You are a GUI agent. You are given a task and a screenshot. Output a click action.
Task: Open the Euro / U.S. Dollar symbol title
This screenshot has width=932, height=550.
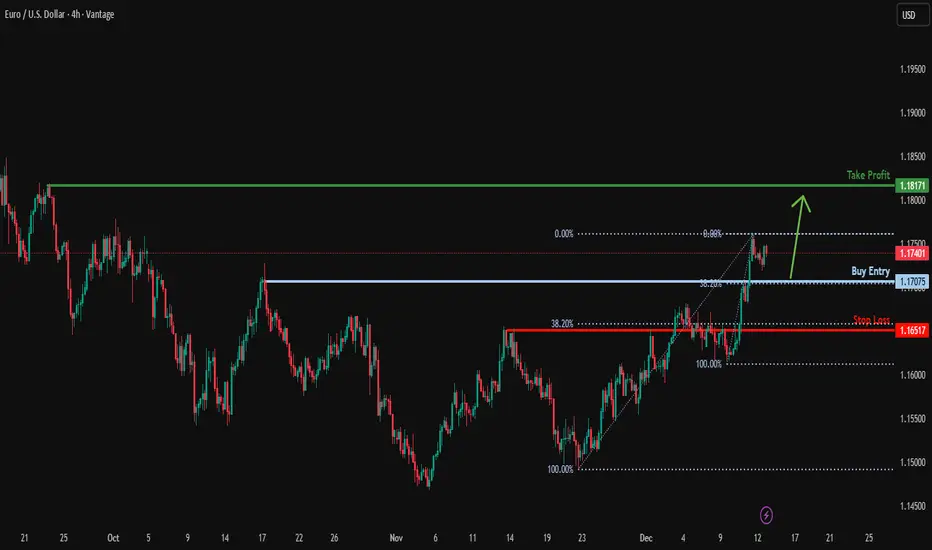point(59,14)
